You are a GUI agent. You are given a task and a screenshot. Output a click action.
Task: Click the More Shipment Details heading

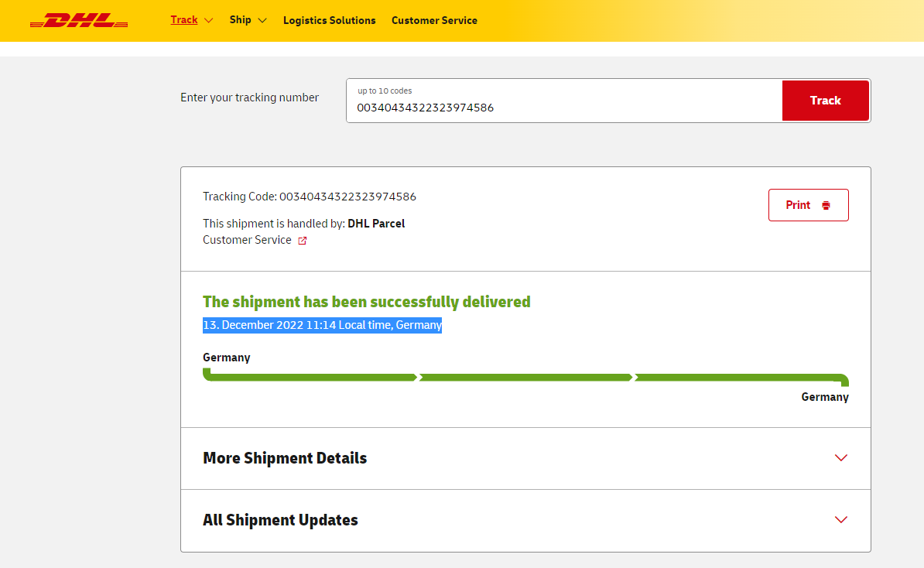click(285, 458)
